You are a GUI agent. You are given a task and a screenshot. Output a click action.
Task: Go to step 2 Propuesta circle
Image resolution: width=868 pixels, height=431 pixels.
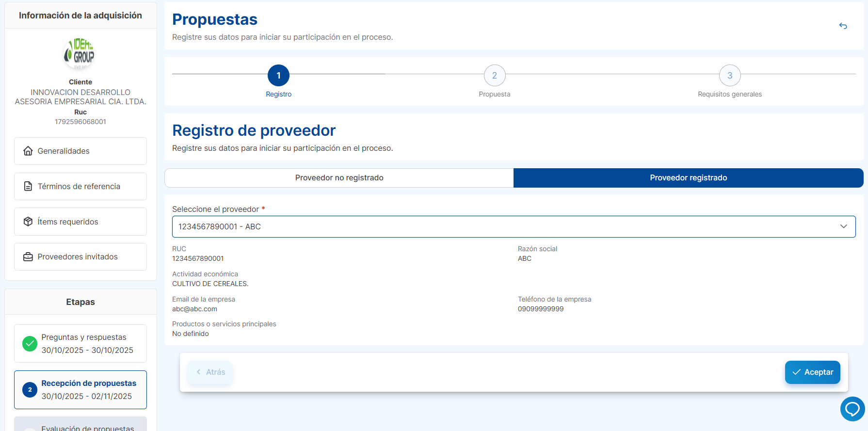click(495, 75)
